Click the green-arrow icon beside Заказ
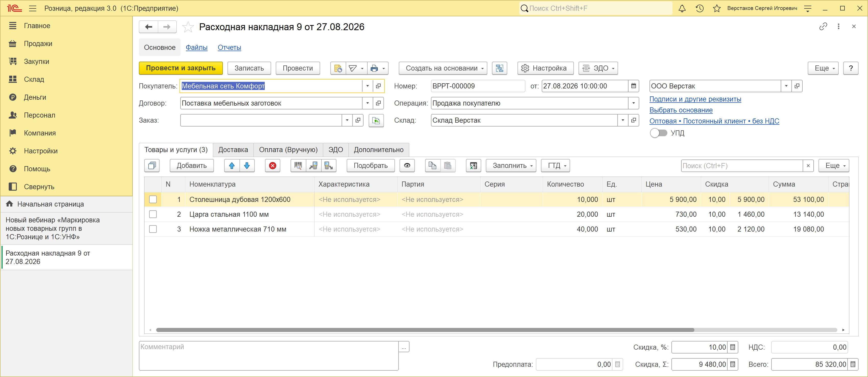Viewport: 868px width, 377px height. point(376,120)
